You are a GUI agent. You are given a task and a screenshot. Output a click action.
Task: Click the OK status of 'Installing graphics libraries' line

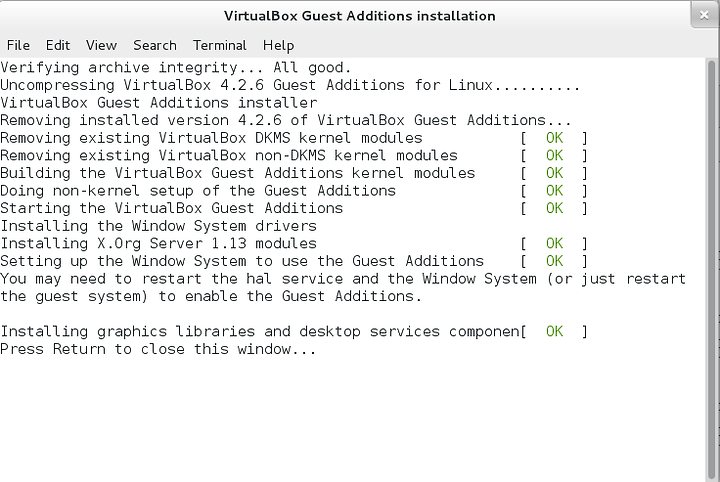coord(555,331)
